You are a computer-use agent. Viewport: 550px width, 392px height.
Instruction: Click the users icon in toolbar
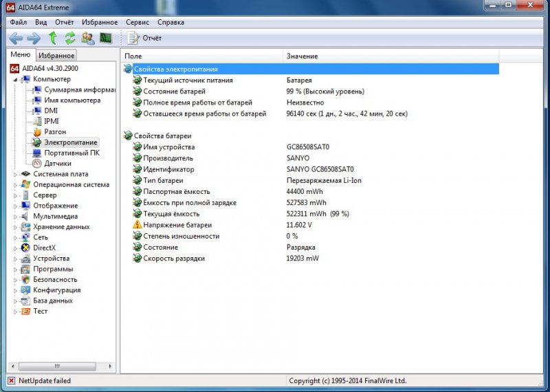pyautogui.click(x=88, y=38)
